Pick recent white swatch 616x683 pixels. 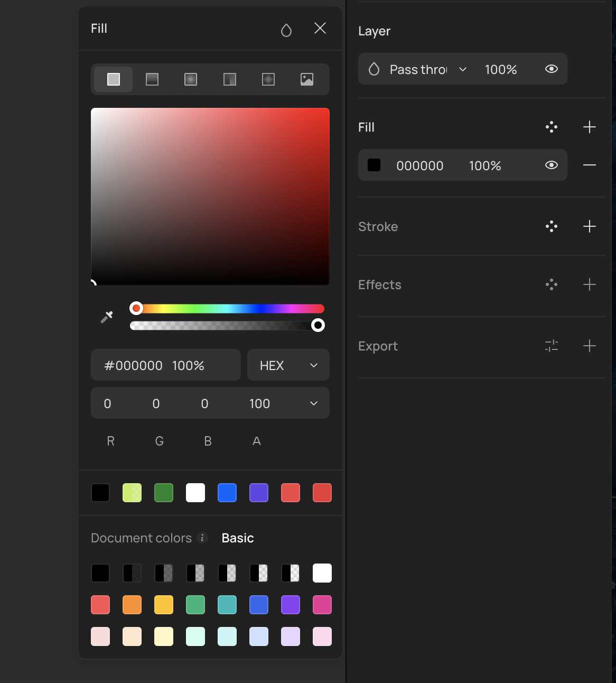195,493
